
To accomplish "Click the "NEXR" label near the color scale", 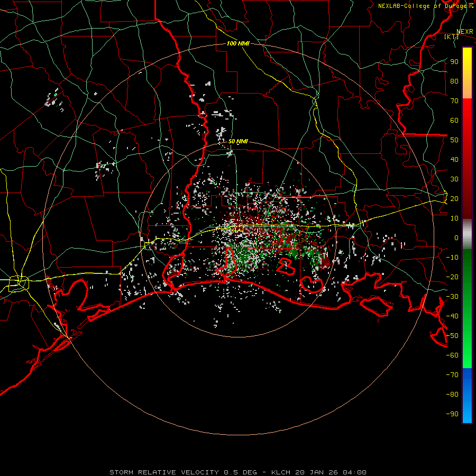I will click(x=465, y=32).
